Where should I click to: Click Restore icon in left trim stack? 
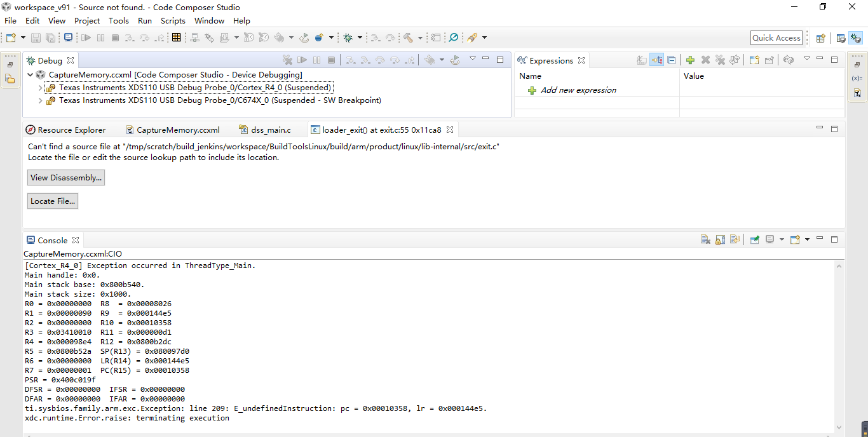[10, 65]
